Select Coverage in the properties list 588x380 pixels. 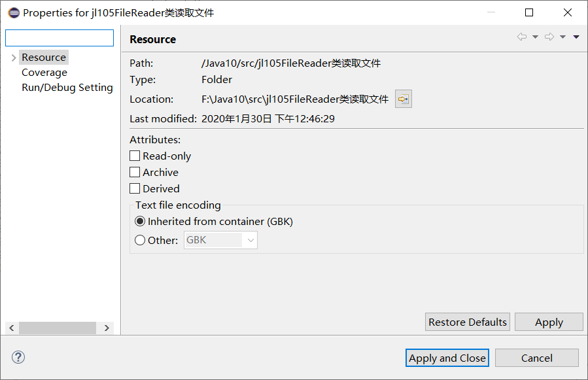pos(44,72)
